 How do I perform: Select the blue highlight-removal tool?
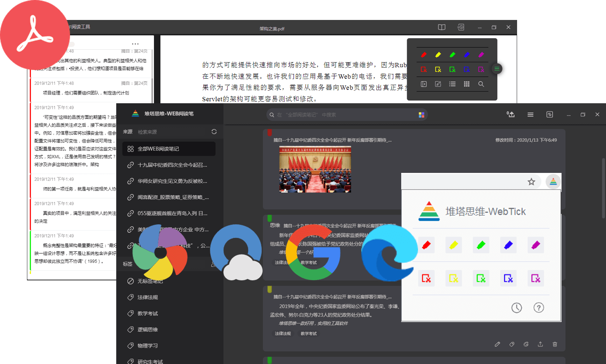[x=467, y=69]
